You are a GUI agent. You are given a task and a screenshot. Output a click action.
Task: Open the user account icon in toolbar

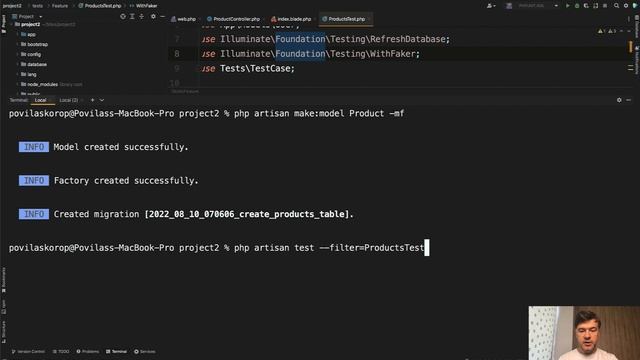click(491, 6)
